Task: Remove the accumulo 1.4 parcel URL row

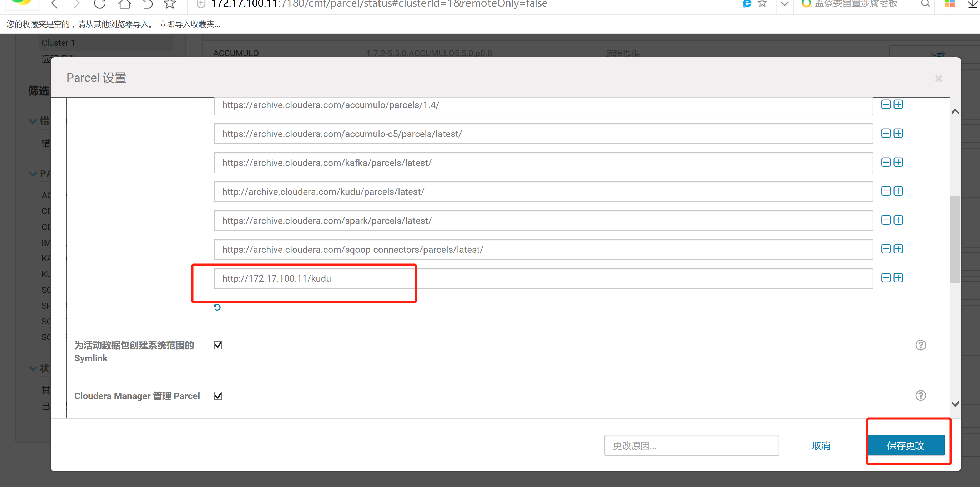Action: (886, 104)
